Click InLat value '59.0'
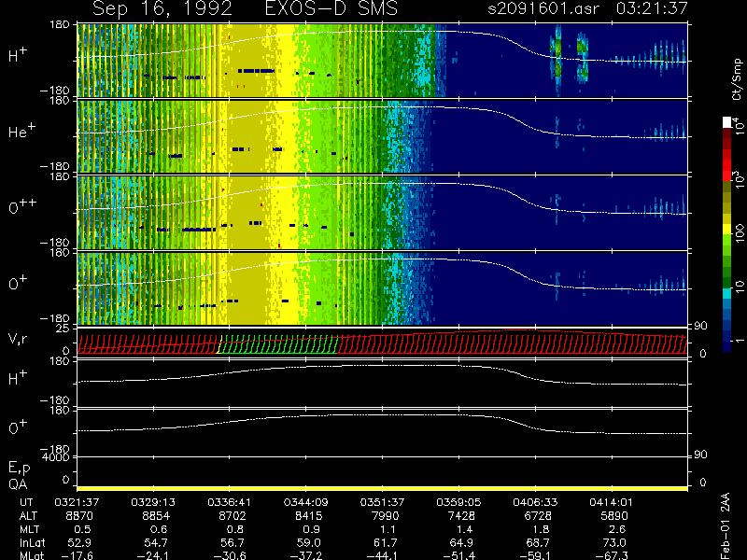 [311, 543]
